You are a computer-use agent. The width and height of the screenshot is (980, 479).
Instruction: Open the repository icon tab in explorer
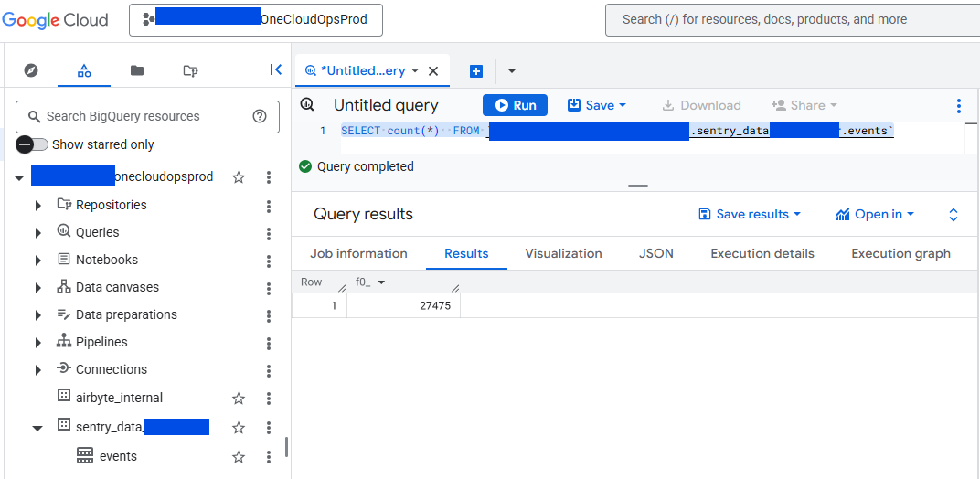pos(191,70)
